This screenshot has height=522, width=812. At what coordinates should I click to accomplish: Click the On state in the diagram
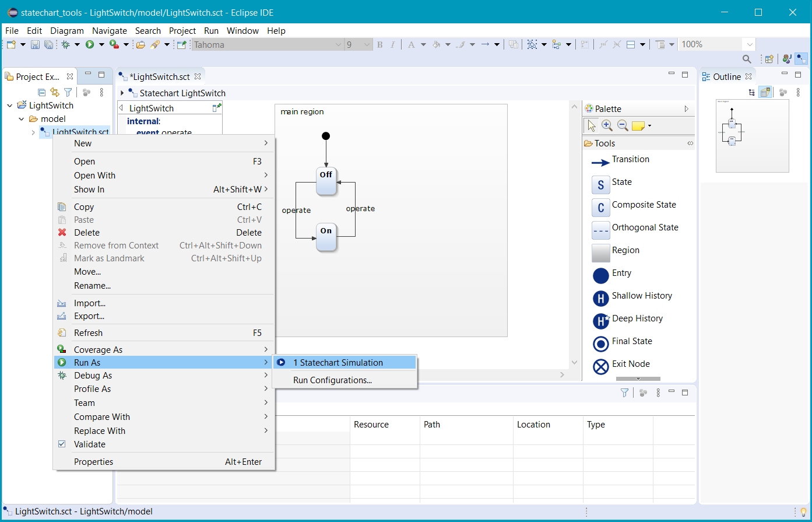point(326,237)
